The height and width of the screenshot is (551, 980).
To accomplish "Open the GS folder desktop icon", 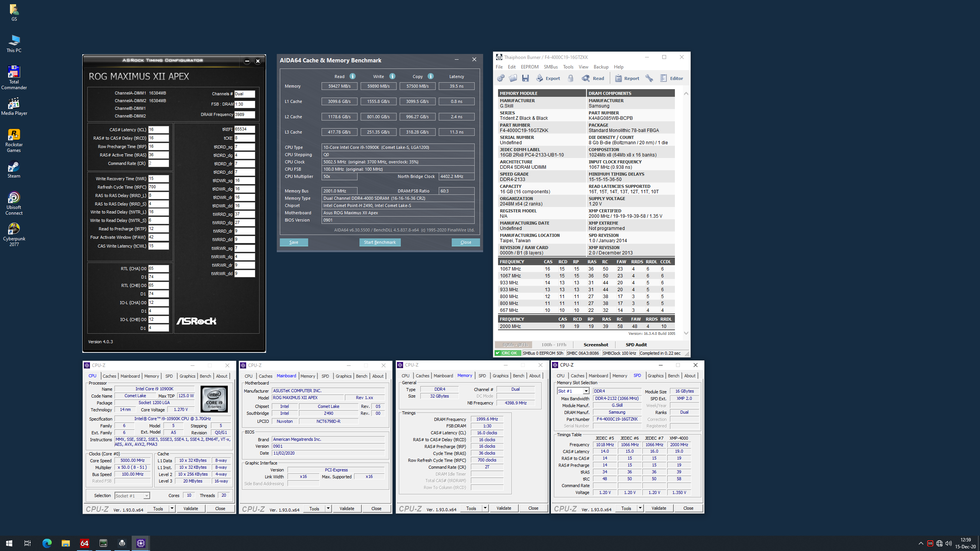I will (x=14, y=12).
